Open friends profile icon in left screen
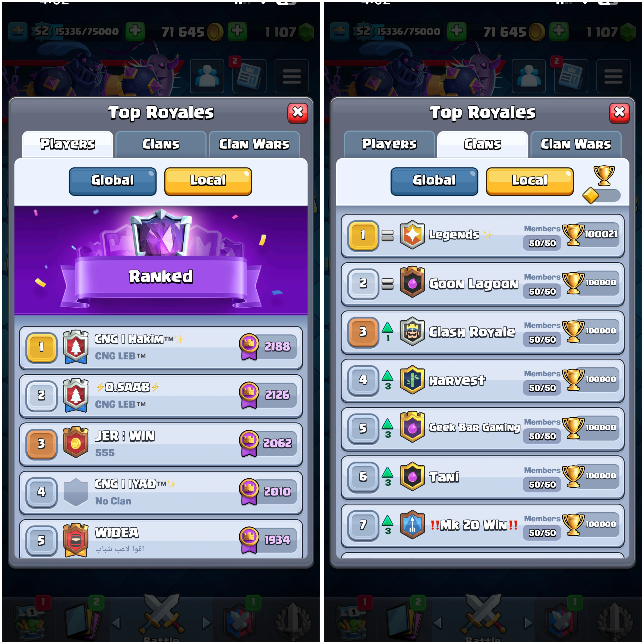Image resolution: width=644 pixels, height=644 pixels. [207, 76]
